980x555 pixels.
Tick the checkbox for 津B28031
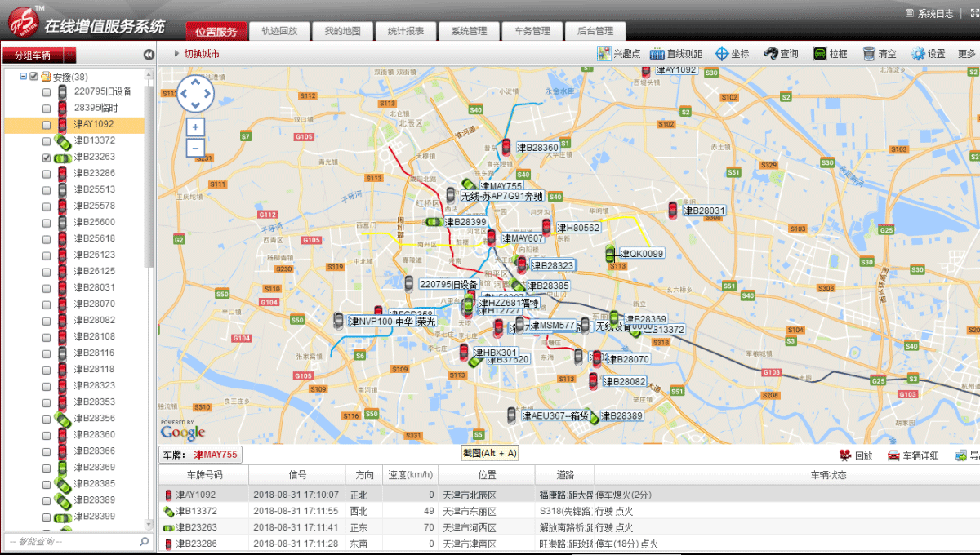coord(47,288)
